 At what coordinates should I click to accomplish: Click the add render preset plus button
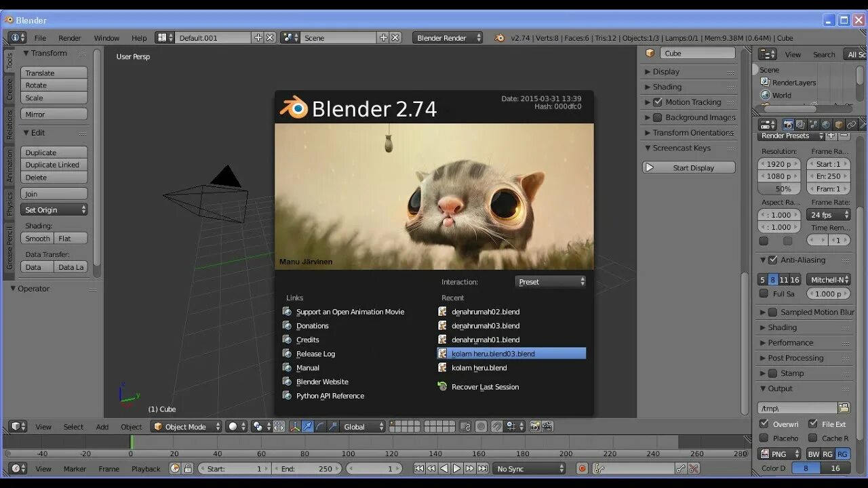[831, 136]
